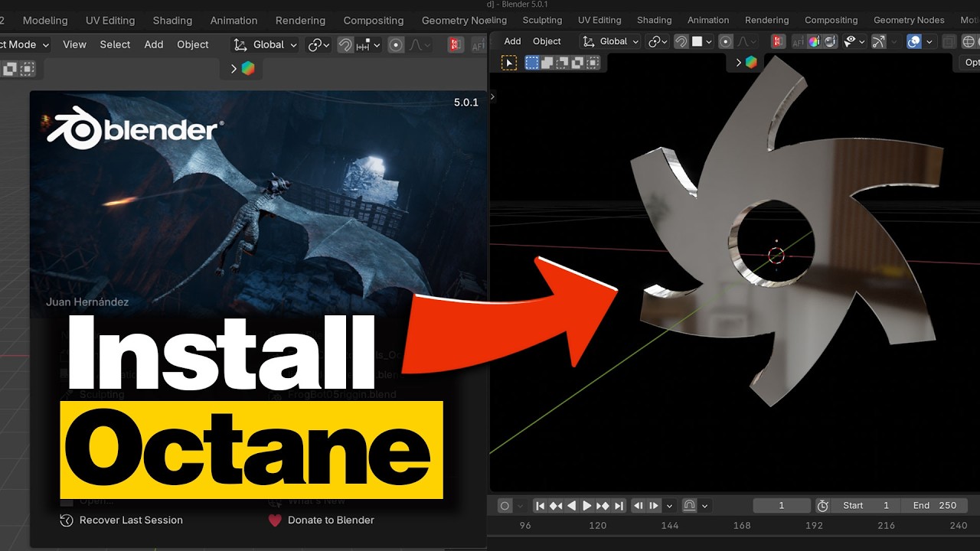Choose 'Invert selection' mode icon in right window

[x=576, y=63]
